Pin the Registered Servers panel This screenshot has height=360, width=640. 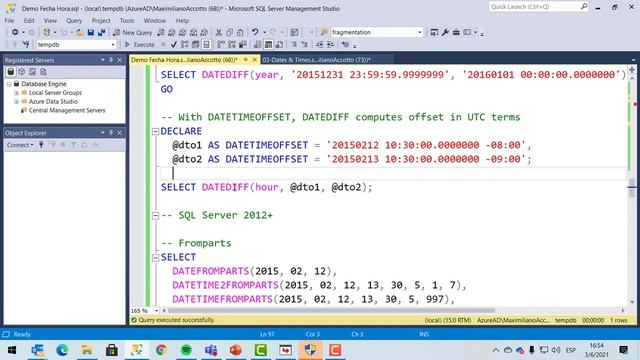point(111,60)
